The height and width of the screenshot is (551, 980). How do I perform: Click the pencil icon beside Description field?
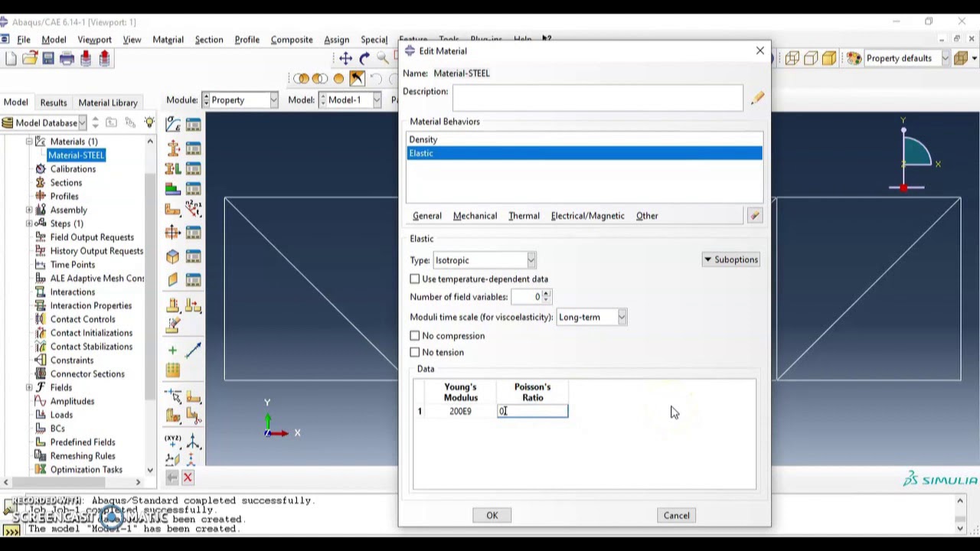pyautogui.click(x=757, y=98)
